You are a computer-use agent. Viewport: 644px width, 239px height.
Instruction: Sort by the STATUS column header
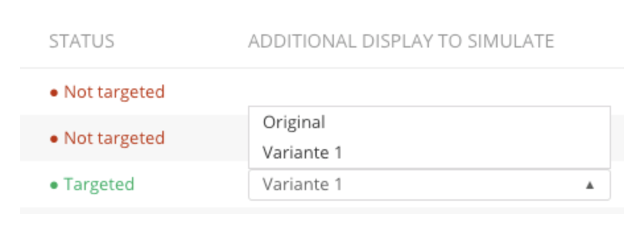pyautogui.click(x=82, y=42)
